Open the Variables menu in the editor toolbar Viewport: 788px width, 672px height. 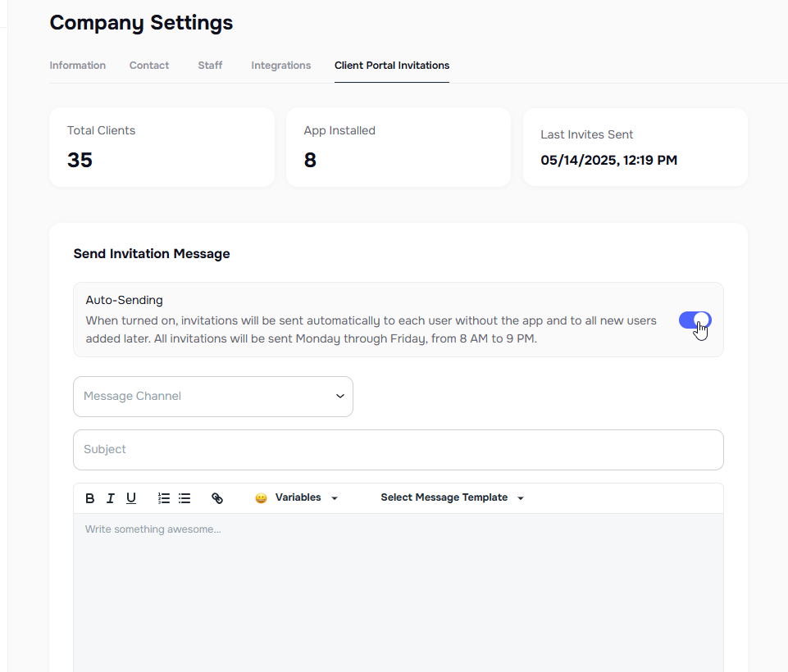[x=298, y=497]
